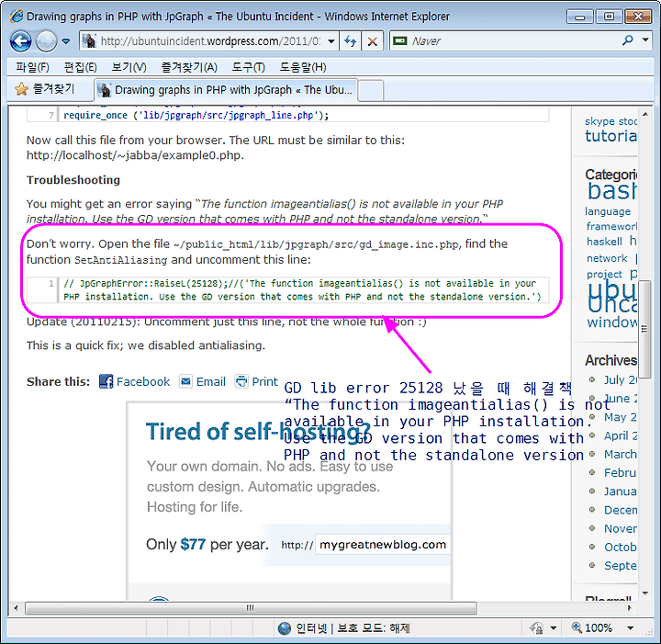
Task: Share the post on Facebook
Action: click(143, 381)
